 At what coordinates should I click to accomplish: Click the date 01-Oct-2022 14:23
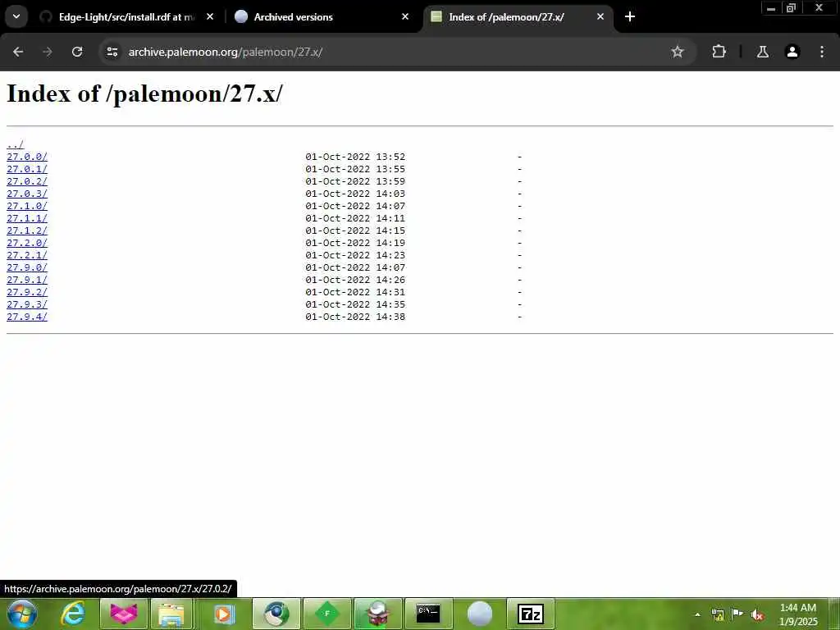[355, 256]
